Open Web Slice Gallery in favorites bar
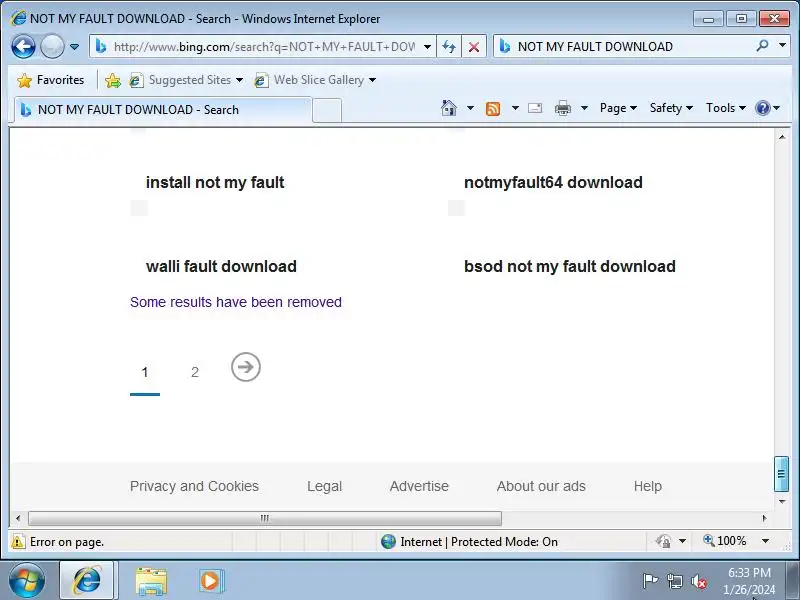The width and height of the screenshot is (800, 600). click(x=315, y=80)
